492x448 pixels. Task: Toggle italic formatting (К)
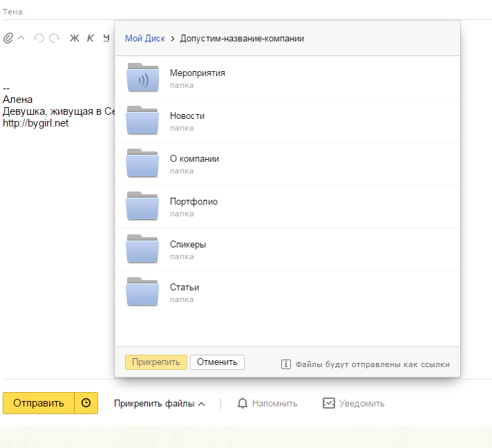tap(91, 38)
